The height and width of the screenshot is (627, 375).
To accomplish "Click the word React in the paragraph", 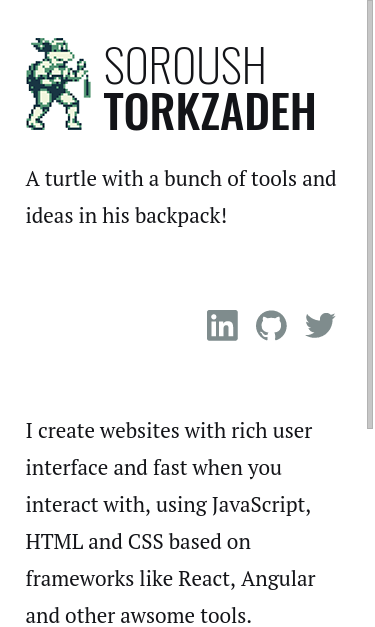I will point(206,579).
